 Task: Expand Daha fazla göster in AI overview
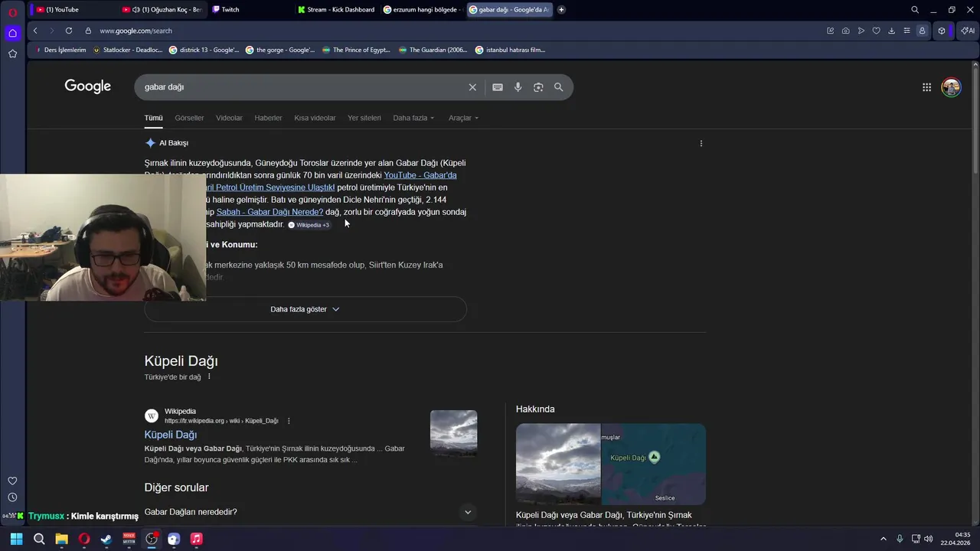coord(305,309)
